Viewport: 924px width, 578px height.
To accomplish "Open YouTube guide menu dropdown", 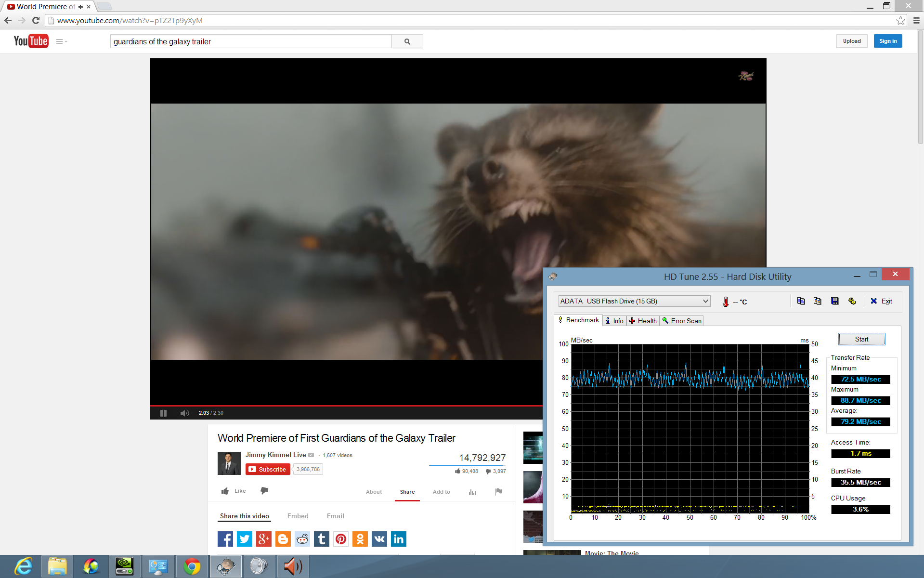I will point(62,41).
